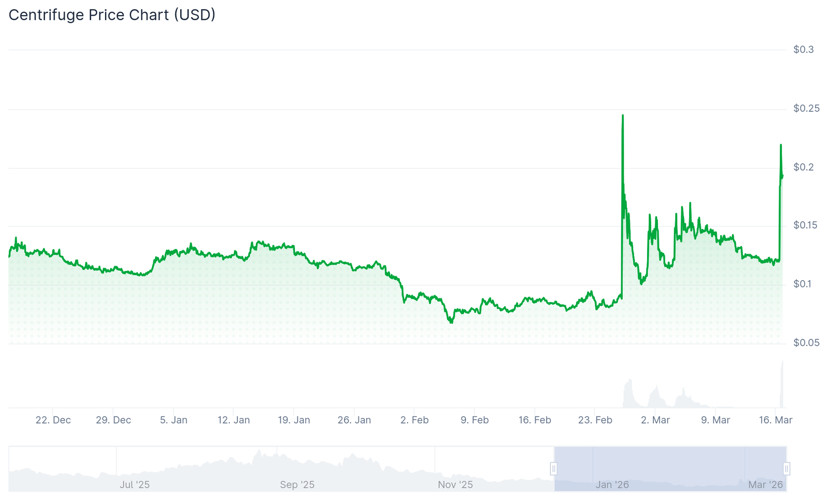Grab the right navigator range handle
Screen dimensions: 829x504
click(787, 469)
